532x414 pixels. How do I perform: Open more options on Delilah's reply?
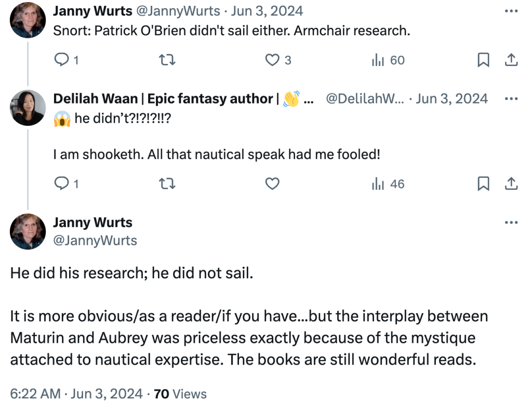[511, 98]
